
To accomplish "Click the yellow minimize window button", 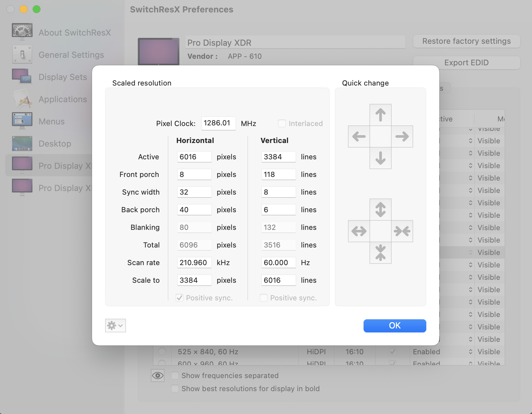I will point(23,9).
